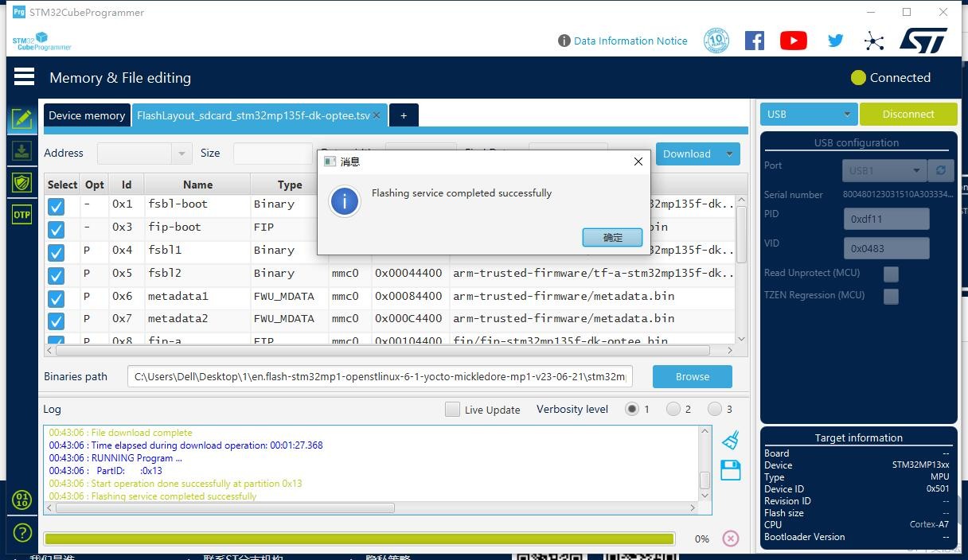The height and width of the screenshot is (560, 968).
Task: Open the binary 0110 sidebar icon
Action: 21,500
